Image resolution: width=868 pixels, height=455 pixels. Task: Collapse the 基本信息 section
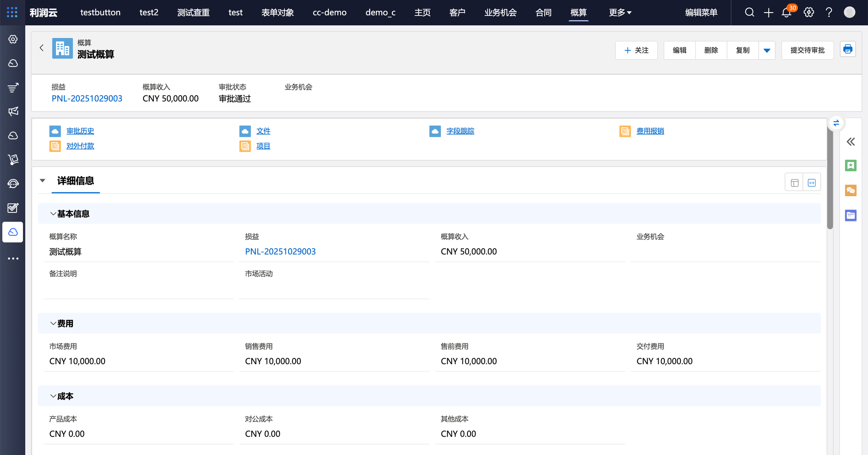coord(53,214)
